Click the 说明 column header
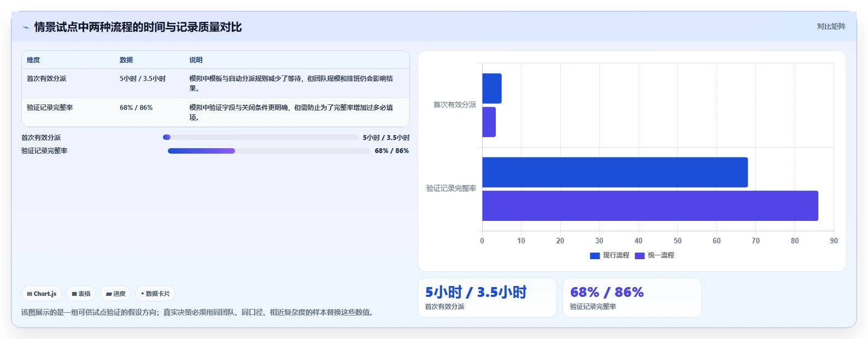Screen dimensions: 868x339 pyautogui.click(x=196, y=60)
